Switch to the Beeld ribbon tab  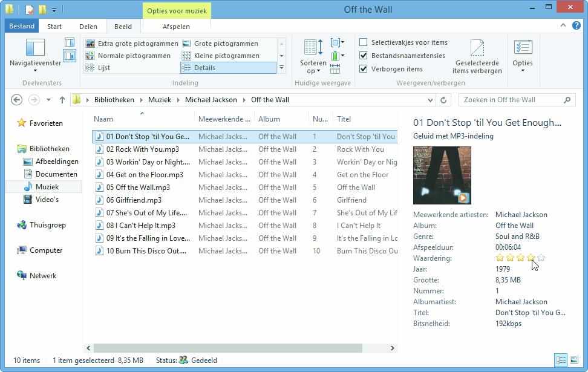coord(123,26)
